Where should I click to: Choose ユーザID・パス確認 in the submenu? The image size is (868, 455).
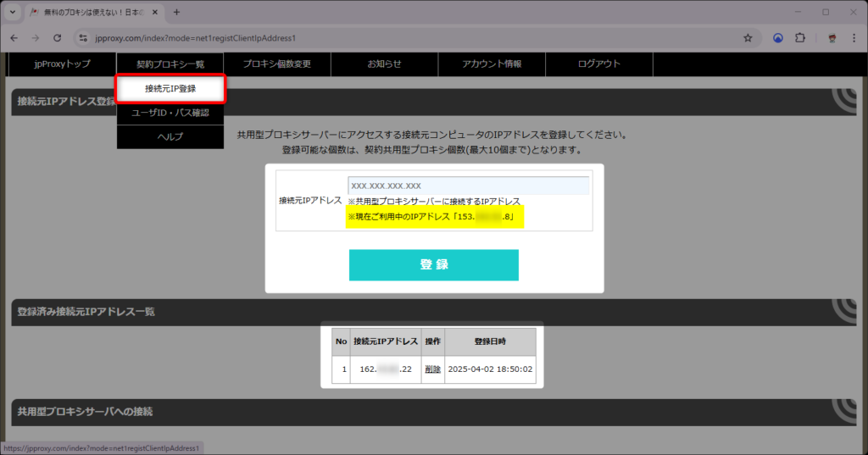coord(170,113)
